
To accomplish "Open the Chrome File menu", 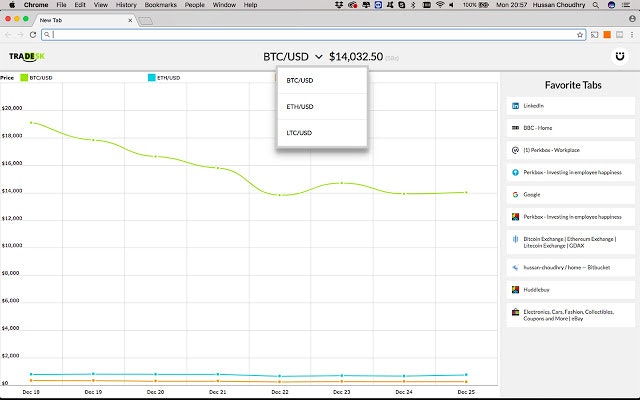I will click(61, 5).
